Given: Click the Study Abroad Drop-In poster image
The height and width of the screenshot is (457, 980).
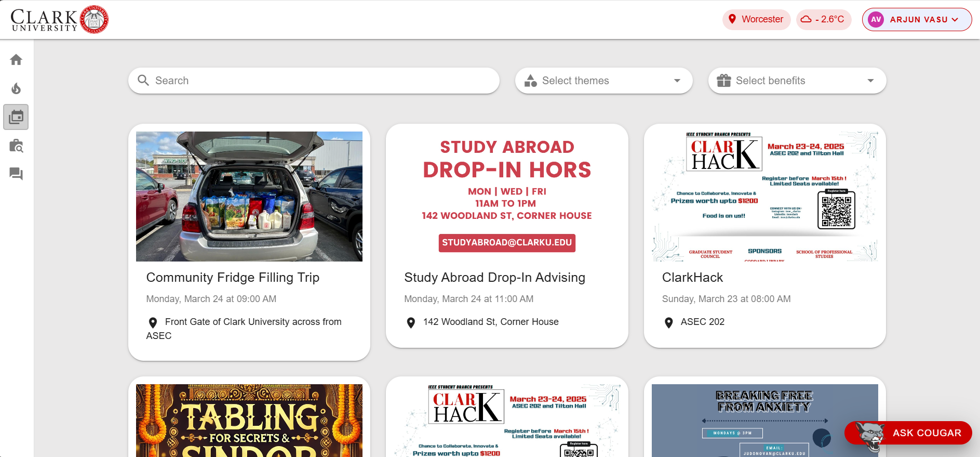Looking at the screenshot, I should tap(507, 197).
